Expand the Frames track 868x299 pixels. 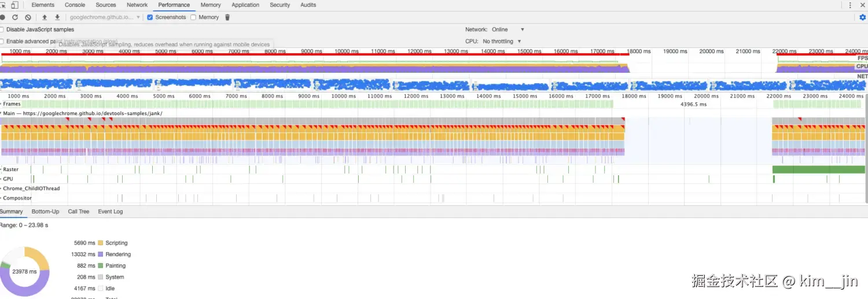coord(2,104)
